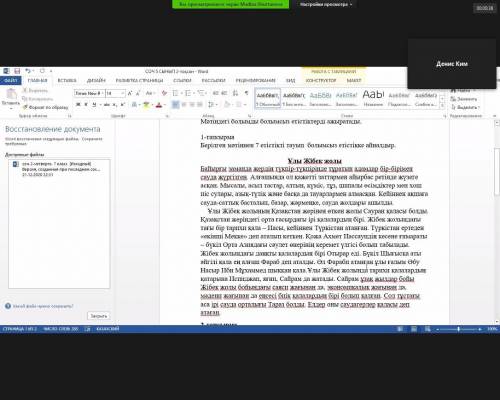The image size is (500, 400).
Task: Apply the Format Painter (Формат по образцу)
Action: [x=45, y=107]
